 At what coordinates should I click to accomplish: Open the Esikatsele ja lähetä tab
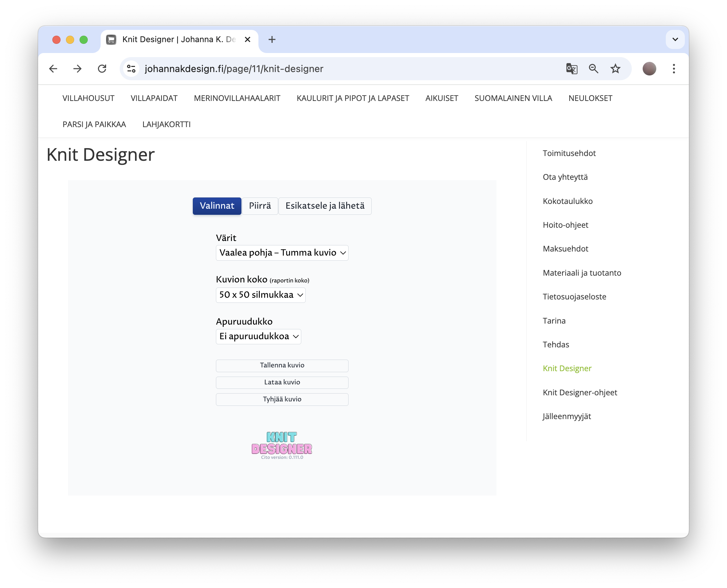click(x=325, y=206)
